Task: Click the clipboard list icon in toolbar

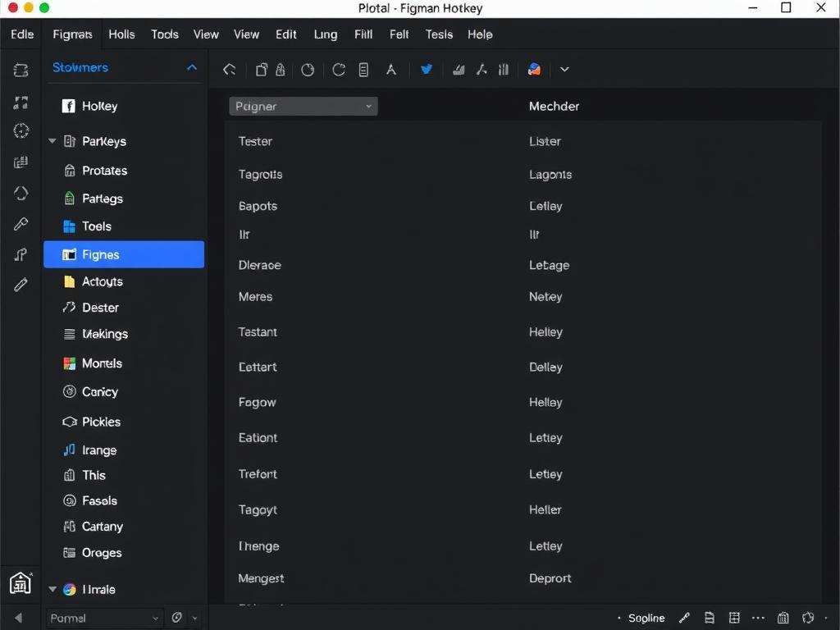Action: coord(363,70)
